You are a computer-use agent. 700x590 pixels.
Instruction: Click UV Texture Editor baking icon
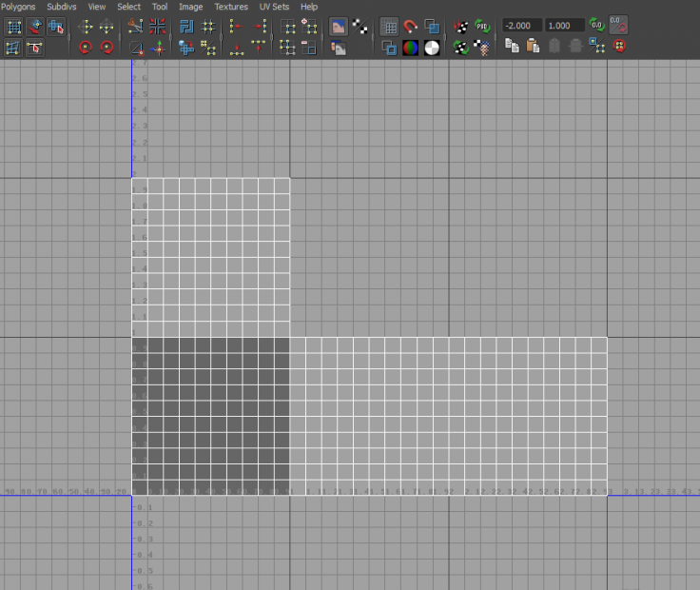click(461, 27)
